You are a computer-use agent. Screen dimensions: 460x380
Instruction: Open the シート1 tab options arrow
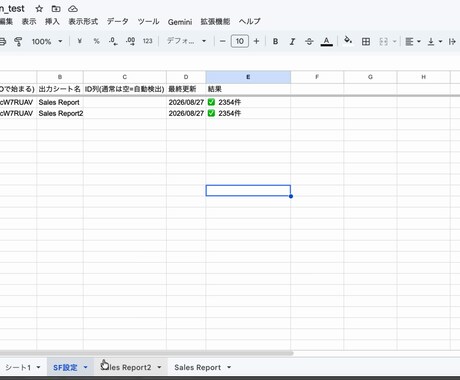click(38, 368)
